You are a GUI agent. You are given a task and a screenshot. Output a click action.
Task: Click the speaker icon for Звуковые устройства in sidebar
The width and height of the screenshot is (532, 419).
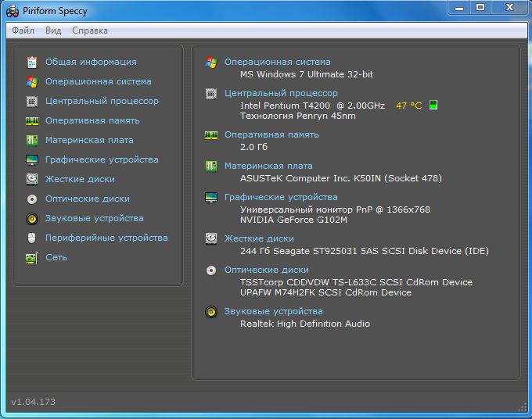click(31, 218)
